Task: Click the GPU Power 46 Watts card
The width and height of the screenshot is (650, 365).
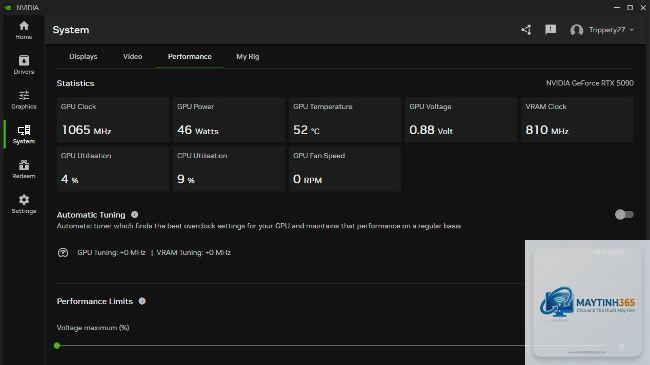Action: (229, 120)
